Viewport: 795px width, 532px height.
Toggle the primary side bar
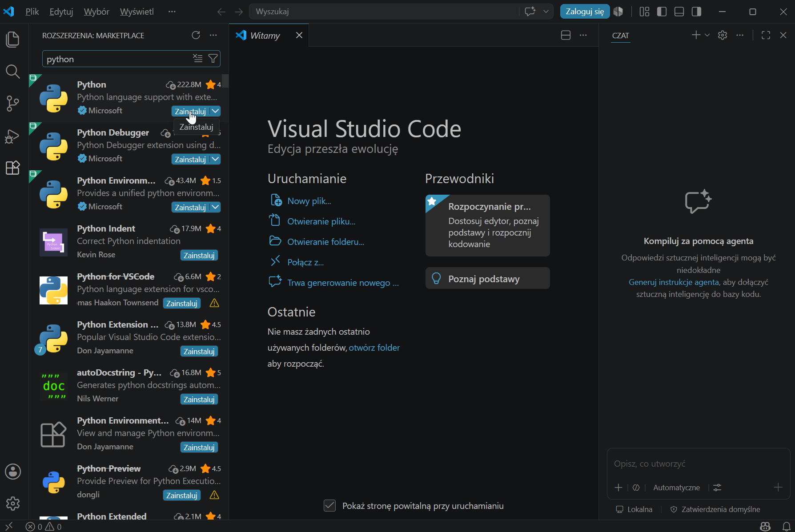click(x=662, y=12)
